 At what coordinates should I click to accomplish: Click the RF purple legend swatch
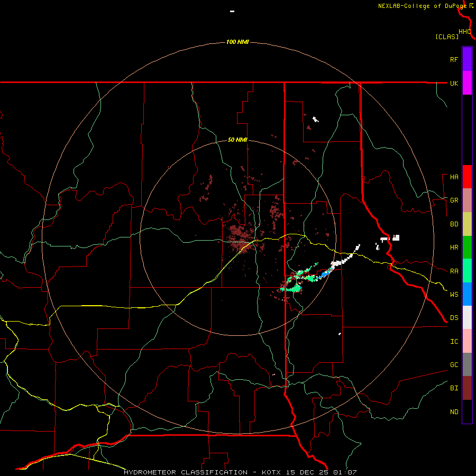(467, 59)
